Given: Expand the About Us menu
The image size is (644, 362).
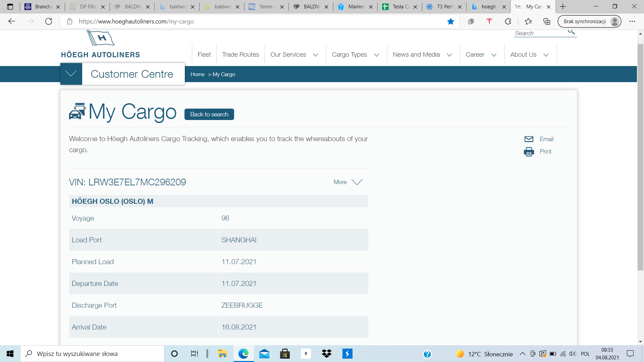Looking at the screenshot, I should pos(546,55).
